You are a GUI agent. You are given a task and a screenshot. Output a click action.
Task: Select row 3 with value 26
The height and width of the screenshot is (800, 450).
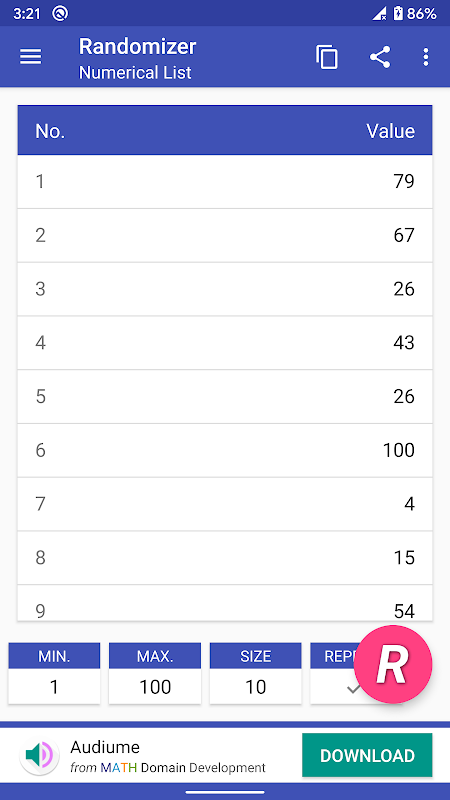pos(225,289)
